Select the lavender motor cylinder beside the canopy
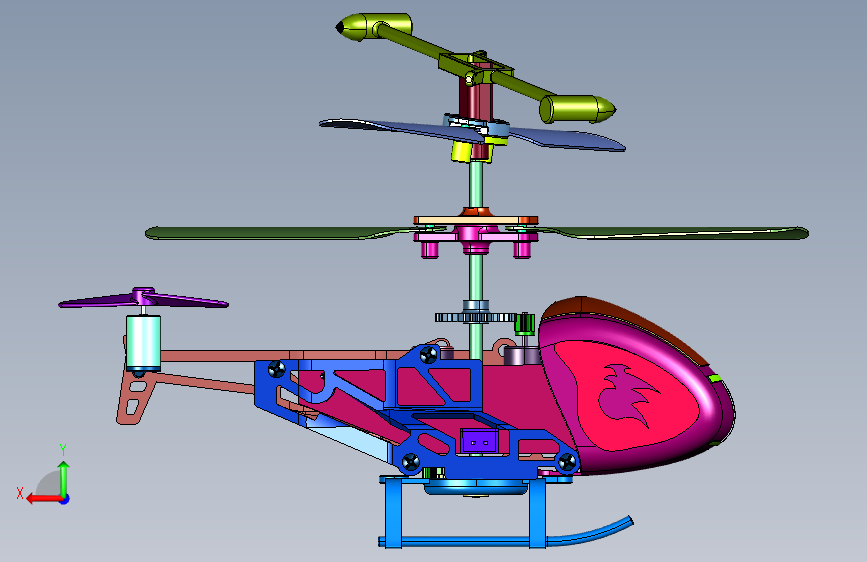Viewport: 867px width, 562px height. pos(521,356)
